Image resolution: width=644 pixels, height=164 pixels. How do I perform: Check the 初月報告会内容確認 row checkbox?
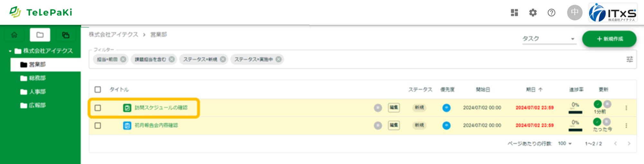(98, 126)
